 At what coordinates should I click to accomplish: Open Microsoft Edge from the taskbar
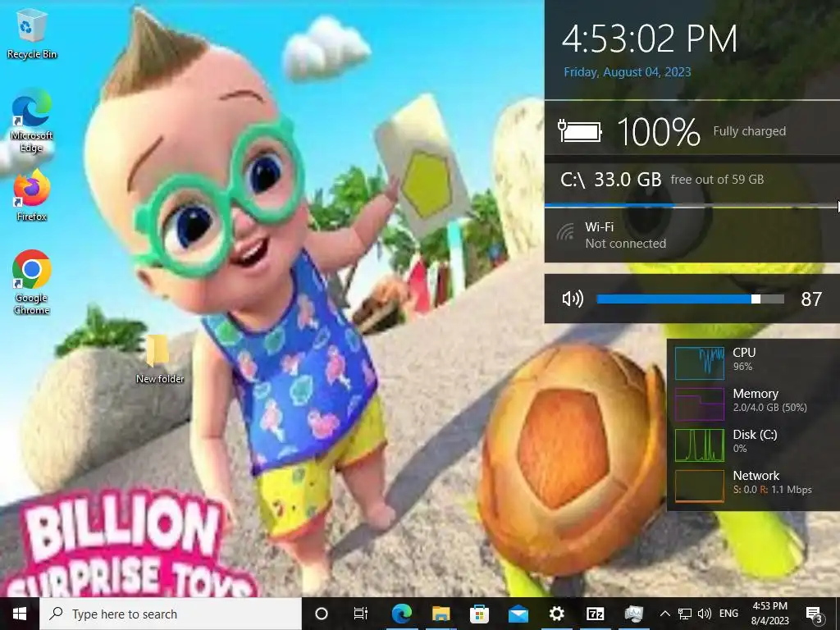pyautogui.click(x=401, y=614)
